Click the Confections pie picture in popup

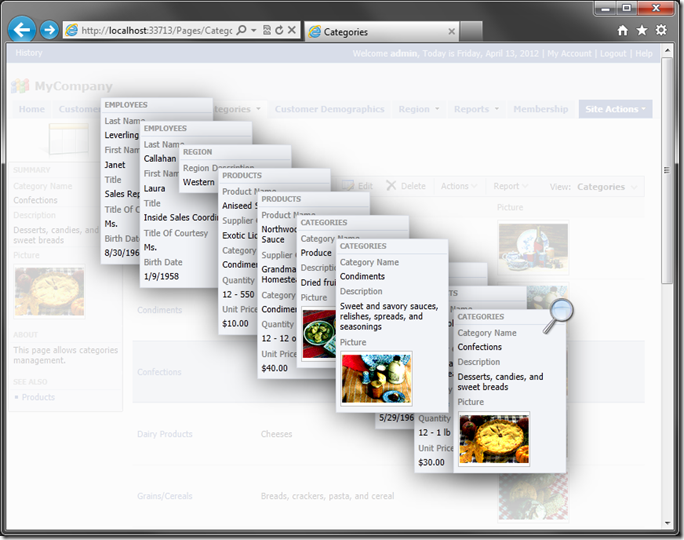[x=494, y=439]
